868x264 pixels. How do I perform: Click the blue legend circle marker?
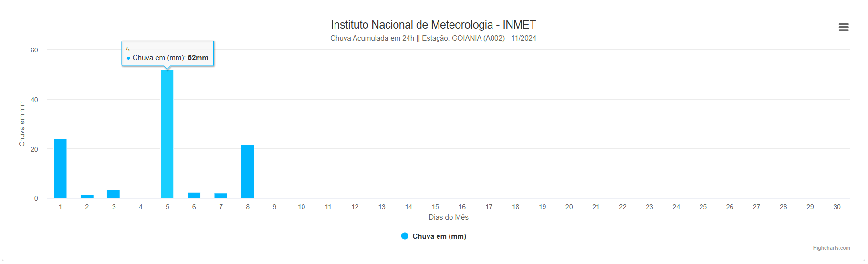(x=405, y=236)
